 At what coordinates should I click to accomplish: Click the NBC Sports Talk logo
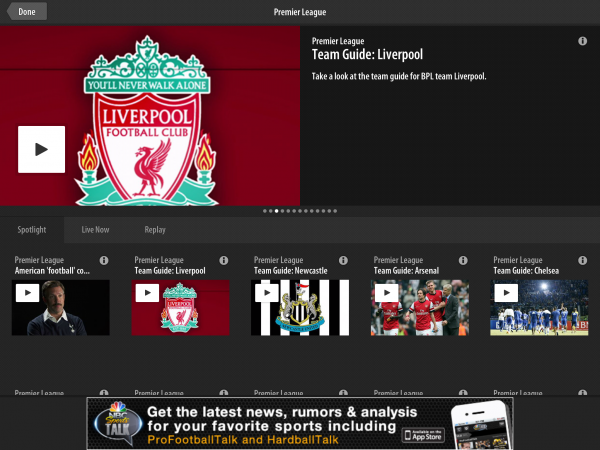[x=118, y=424]
